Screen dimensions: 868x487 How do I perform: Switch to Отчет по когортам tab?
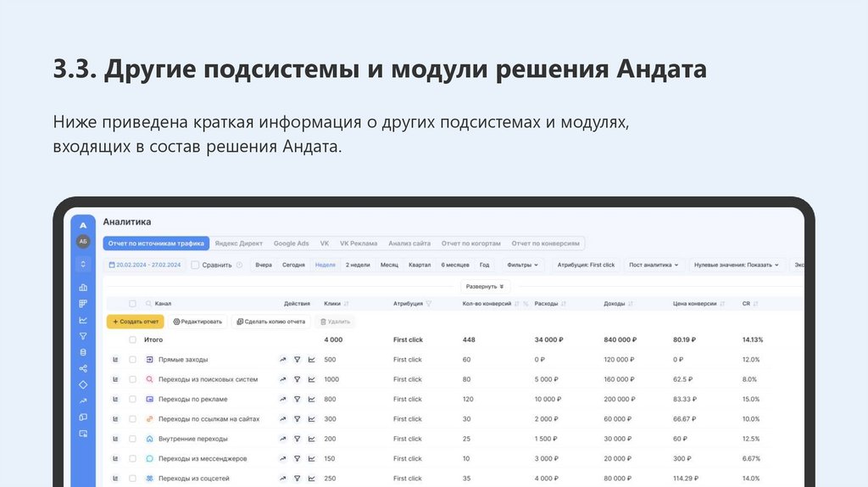(x=470, y=243)
